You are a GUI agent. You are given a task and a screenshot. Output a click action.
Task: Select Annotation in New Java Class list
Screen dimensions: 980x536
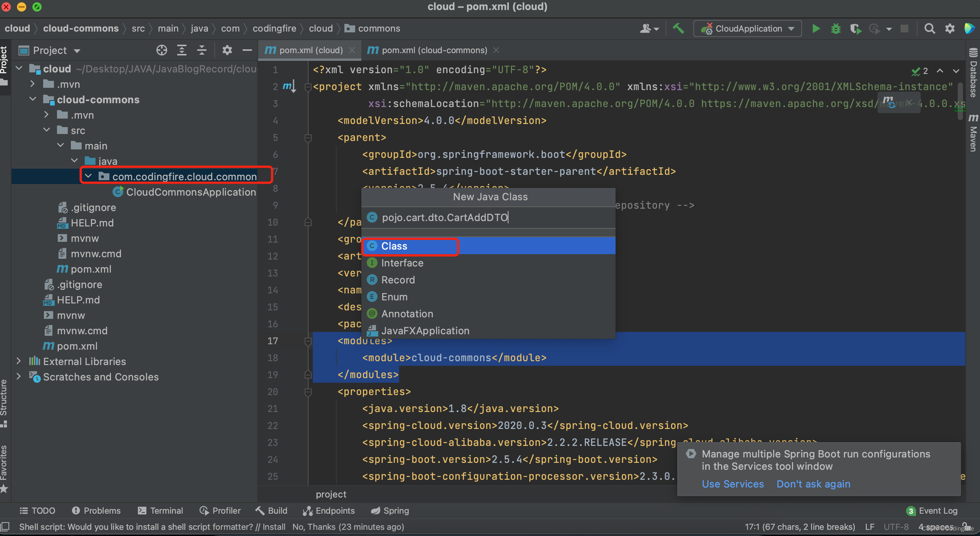click(488, 314)
